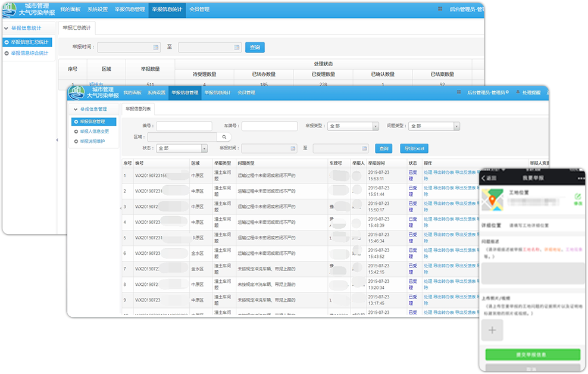Image resolution: width=588 pixels, height=374 pixels.
Task: Open the calendar picker in front window's 举报时间 start field
Action: [292, 148]
